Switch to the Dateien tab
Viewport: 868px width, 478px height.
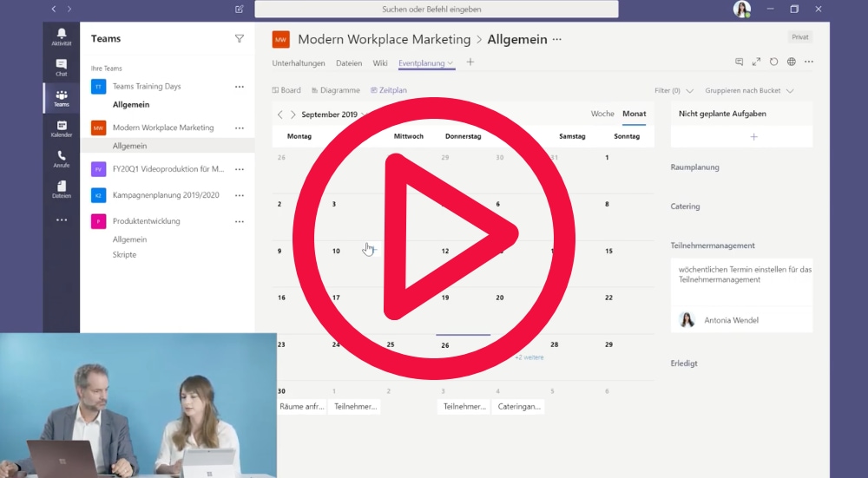click(349, 63)
